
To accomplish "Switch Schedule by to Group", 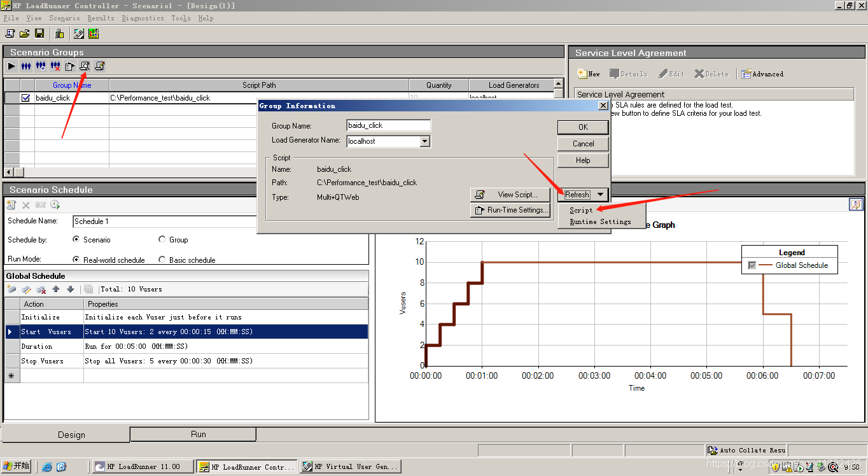I will (164, 239).
